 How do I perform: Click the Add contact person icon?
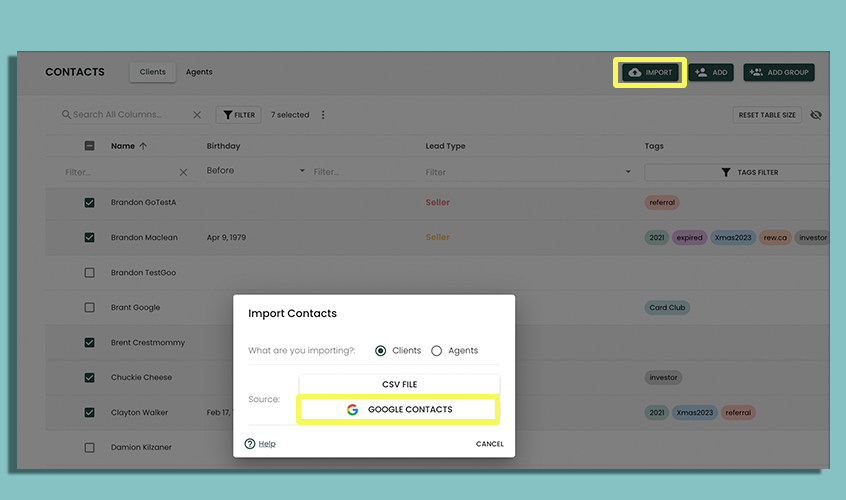(701, 73)
